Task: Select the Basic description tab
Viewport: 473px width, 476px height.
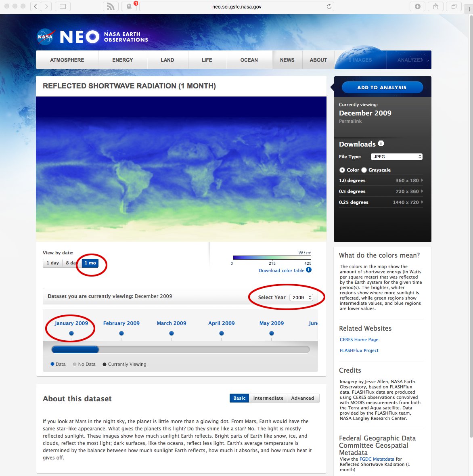Action: tap(239, 398)
